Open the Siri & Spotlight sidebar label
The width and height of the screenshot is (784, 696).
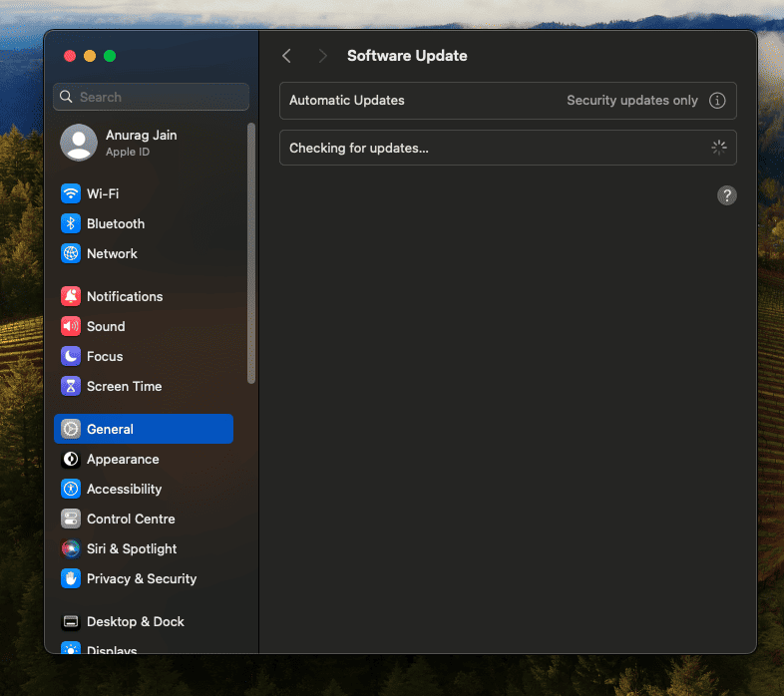132,549
